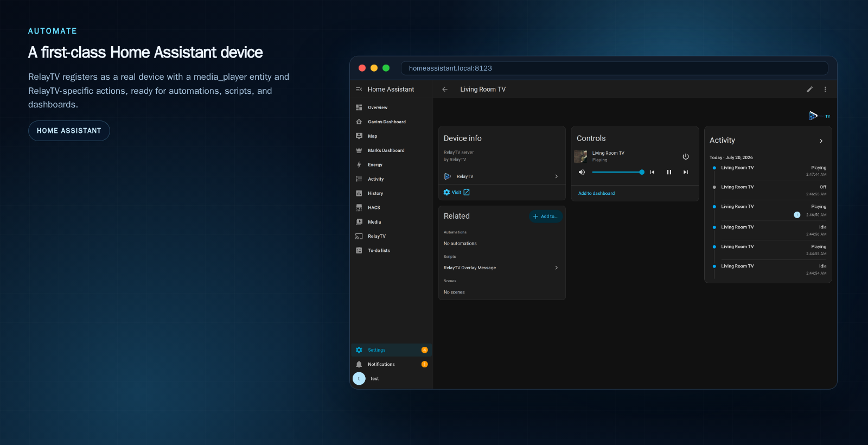
Task: Open Overview in the sidebar
Action: tap(392, 107)
